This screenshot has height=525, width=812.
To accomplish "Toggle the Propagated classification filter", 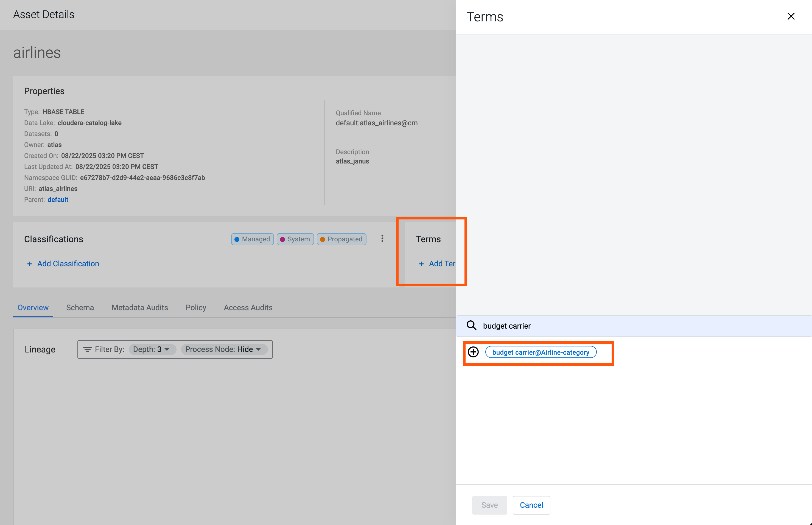I will (341, 239).
